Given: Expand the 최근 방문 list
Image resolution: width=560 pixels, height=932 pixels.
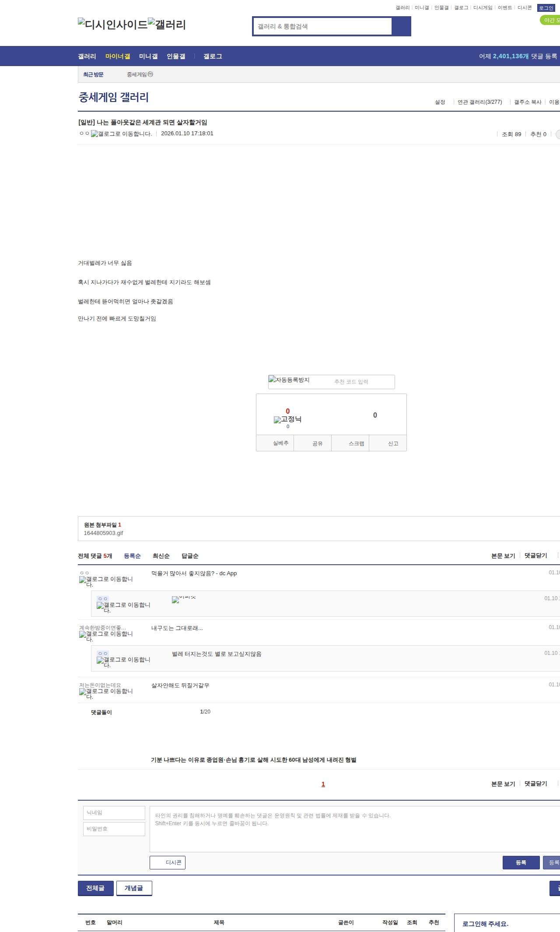Looking at the screenshot, I should [93, 75].
